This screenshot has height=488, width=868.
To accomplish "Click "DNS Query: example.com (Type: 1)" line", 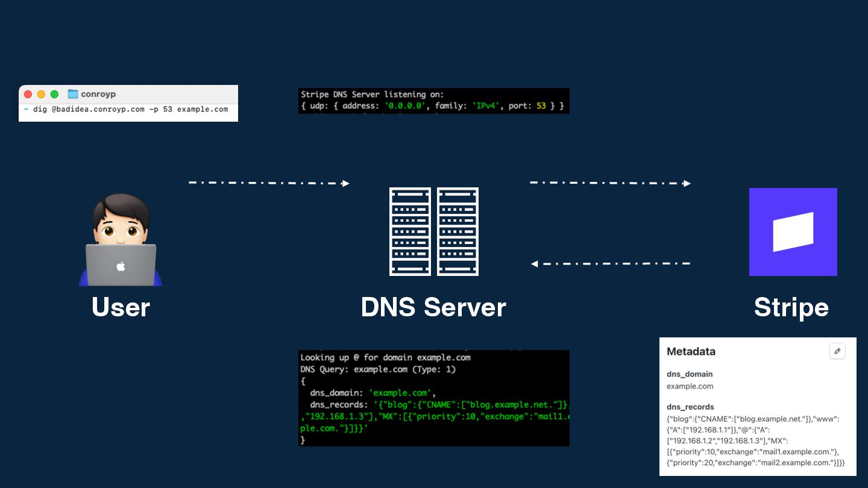I will coord(379,369).
